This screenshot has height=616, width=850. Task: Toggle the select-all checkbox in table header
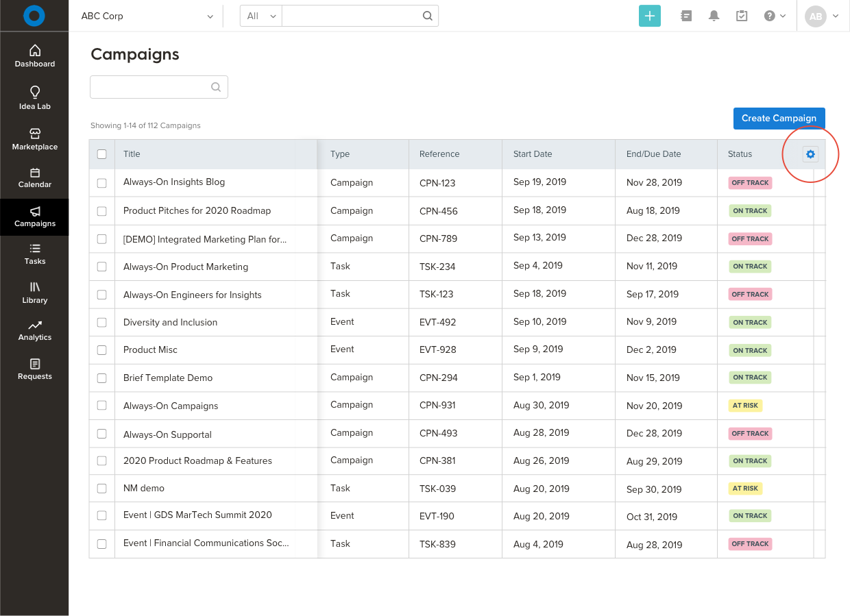point(102,154)
